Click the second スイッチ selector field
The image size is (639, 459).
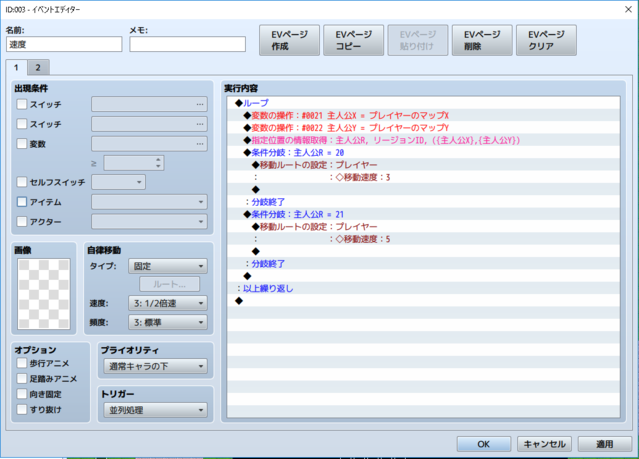pos(149,124)
